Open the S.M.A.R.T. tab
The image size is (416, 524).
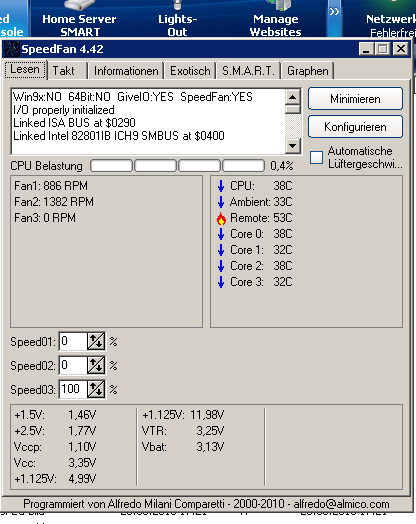tap(248, 71)
